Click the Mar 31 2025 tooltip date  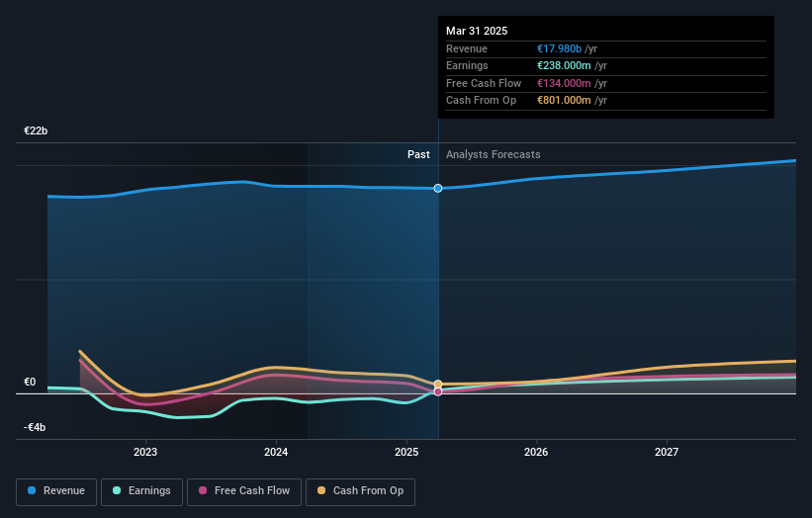477,31
